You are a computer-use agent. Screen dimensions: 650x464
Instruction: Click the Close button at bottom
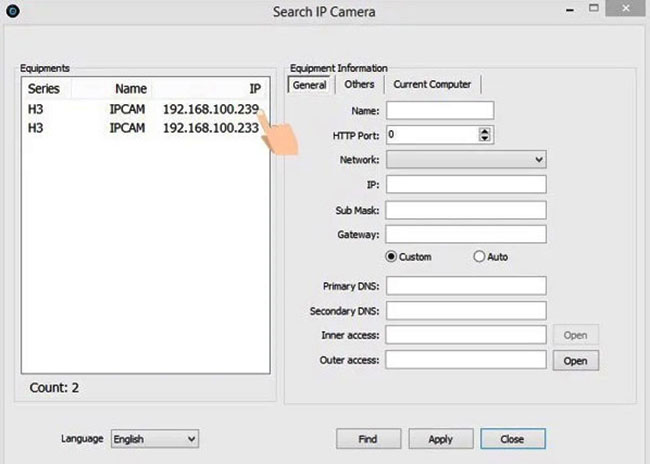pyautogui.click(x=513, y=439)
